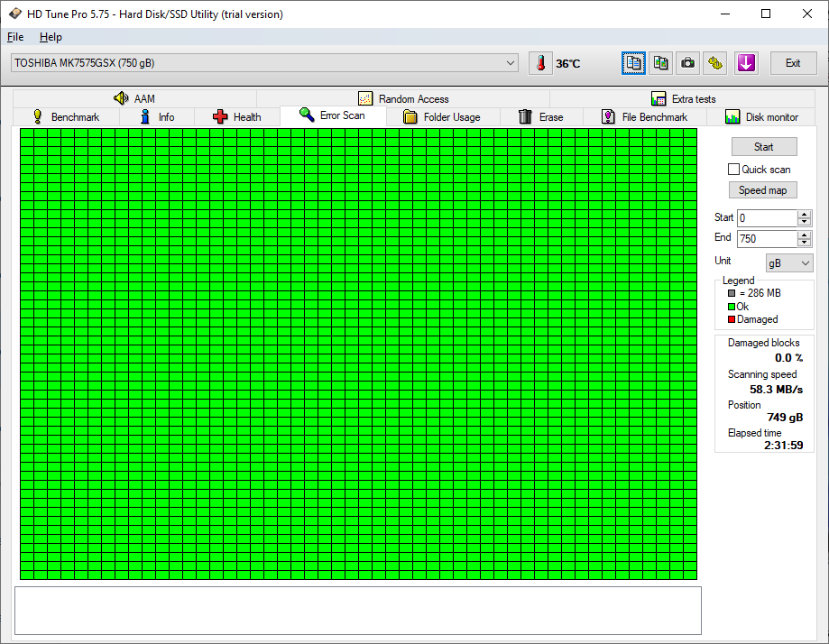Open the File menu

point(15,37)
